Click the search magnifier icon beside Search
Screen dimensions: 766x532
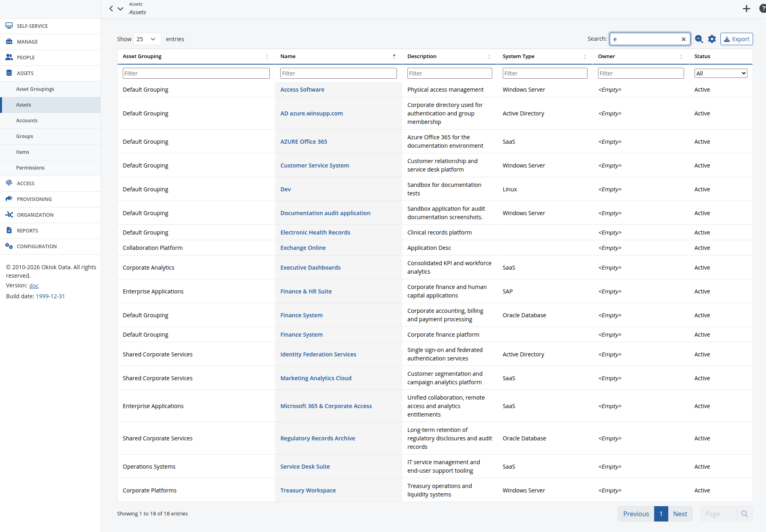coord(699,39)
